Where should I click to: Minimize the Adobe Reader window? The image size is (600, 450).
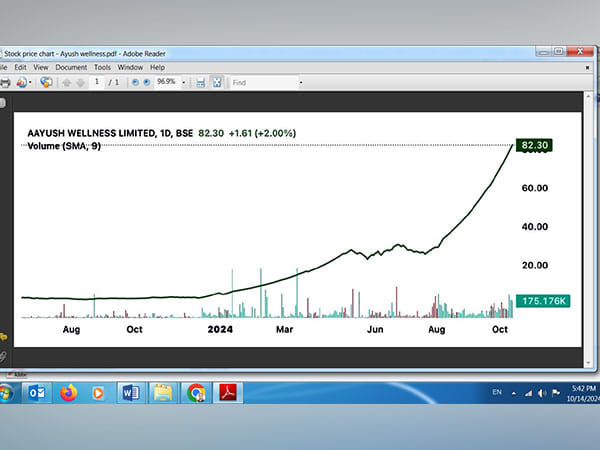(543, 52)
